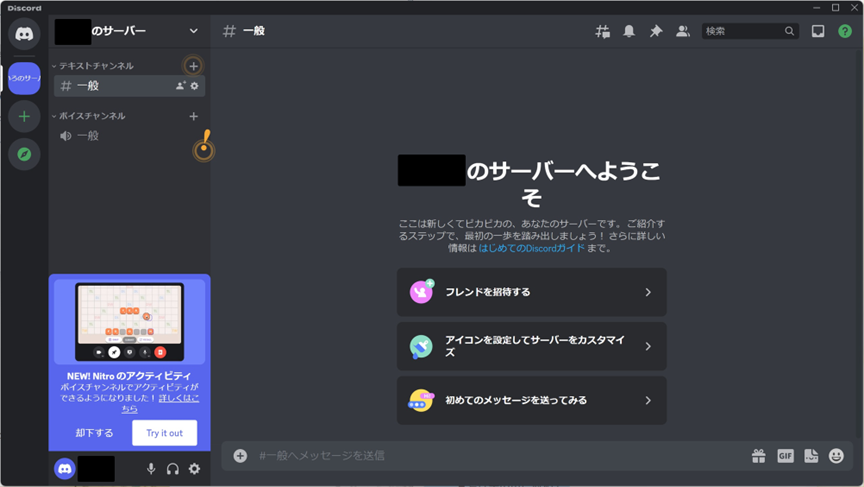Create text channel plus icon
This screenshot has width=864, height=487.
193,66
